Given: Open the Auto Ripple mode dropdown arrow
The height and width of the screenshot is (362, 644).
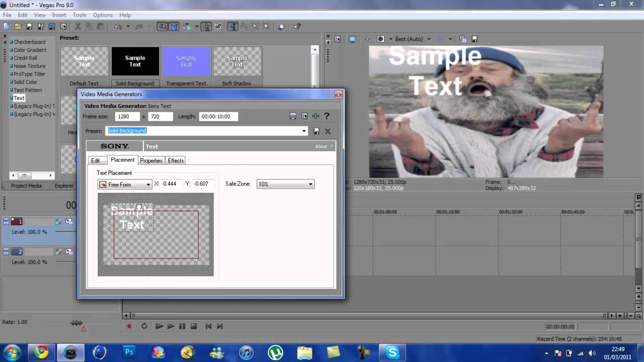Looking at the screenshot, I should click(196, 26).
